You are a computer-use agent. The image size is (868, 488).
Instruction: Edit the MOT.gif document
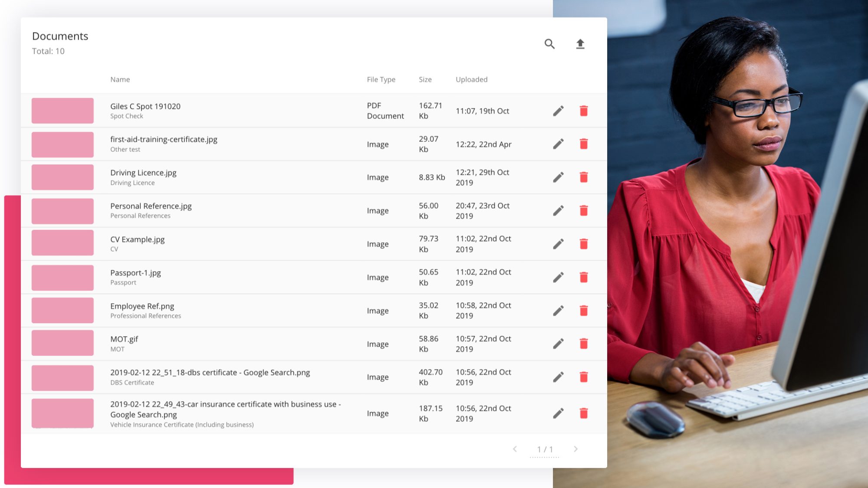559,344
